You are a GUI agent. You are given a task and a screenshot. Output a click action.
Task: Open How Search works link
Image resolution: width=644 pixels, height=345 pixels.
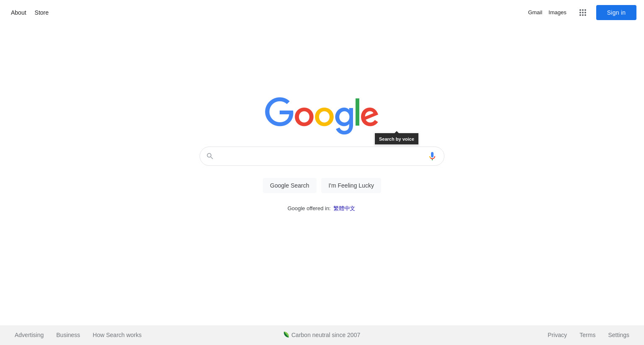coord(117,335)
